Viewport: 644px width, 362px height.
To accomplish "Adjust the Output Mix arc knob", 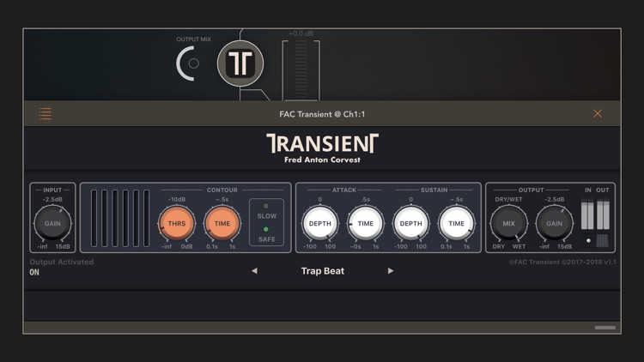I will pos(187,63).
